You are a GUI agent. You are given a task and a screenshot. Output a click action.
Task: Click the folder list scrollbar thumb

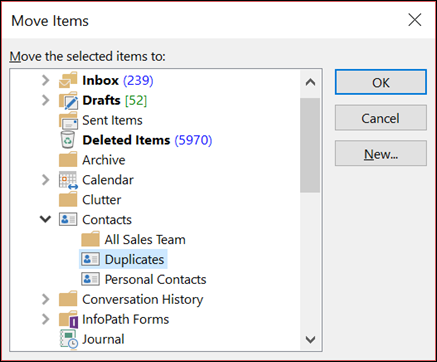pyautogui.click(x=310, y=145)
